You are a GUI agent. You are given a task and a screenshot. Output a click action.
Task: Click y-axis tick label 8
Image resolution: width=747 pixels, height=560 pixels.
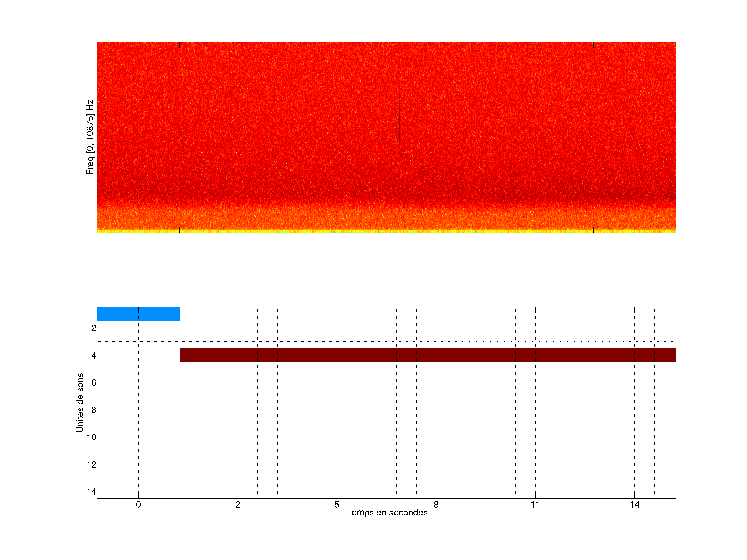point(94,410)
